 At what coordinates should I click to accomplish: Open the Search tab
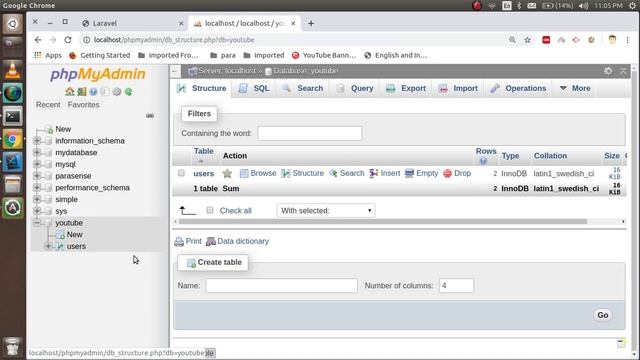point(302,88)
